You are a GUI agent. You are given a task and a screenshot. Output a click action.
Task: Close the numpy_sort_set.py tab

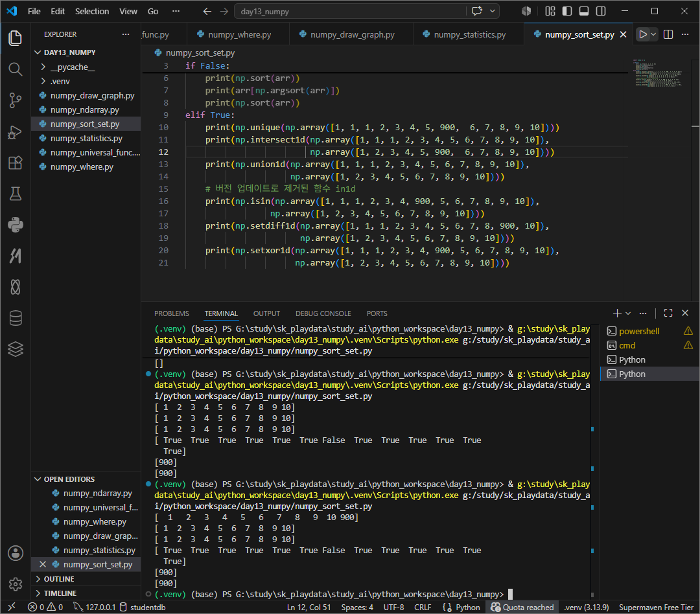click(x=624, y=34)
